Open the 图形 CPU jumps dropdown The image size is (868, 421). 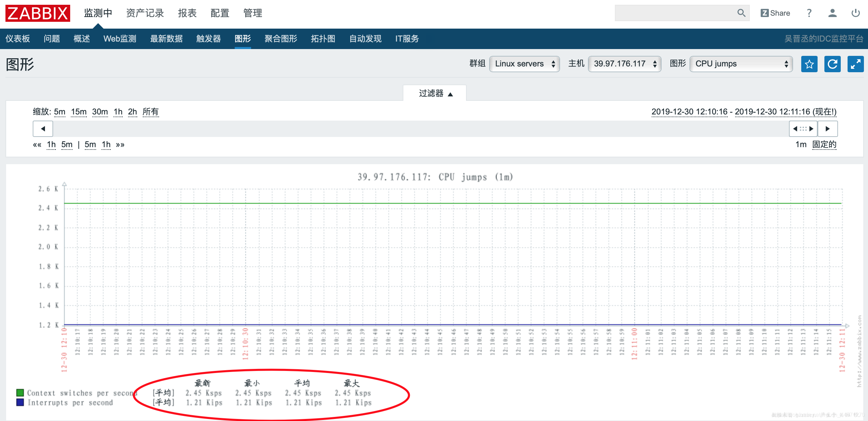(741, 64)
